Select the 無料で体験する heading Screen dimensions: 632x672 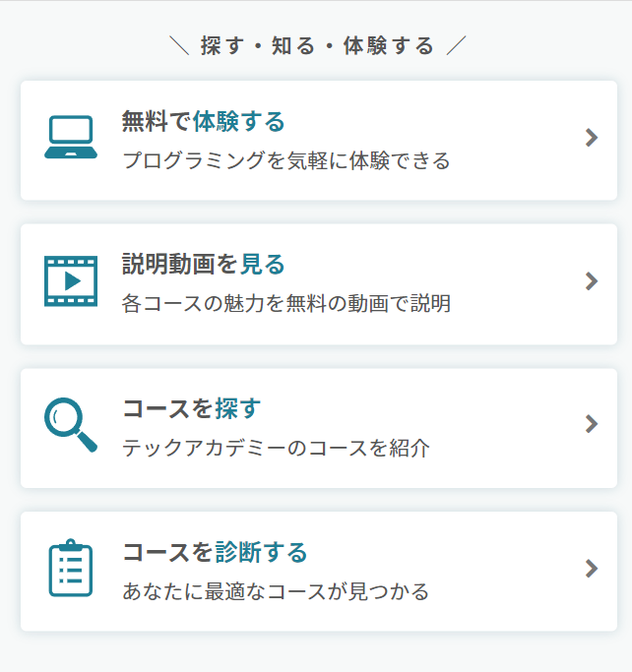pos(204,121)
